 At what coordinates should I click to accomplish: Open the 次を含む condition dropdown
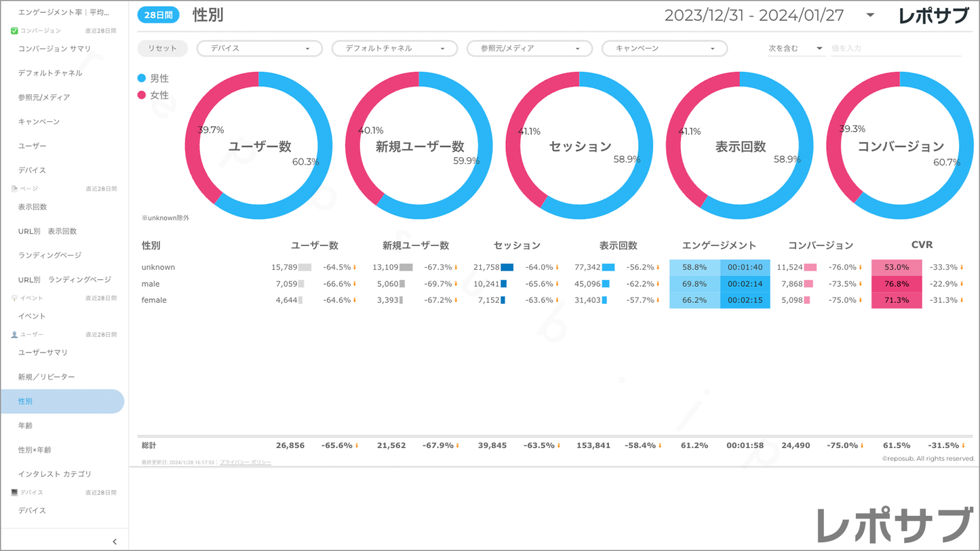tap(795, 49)
